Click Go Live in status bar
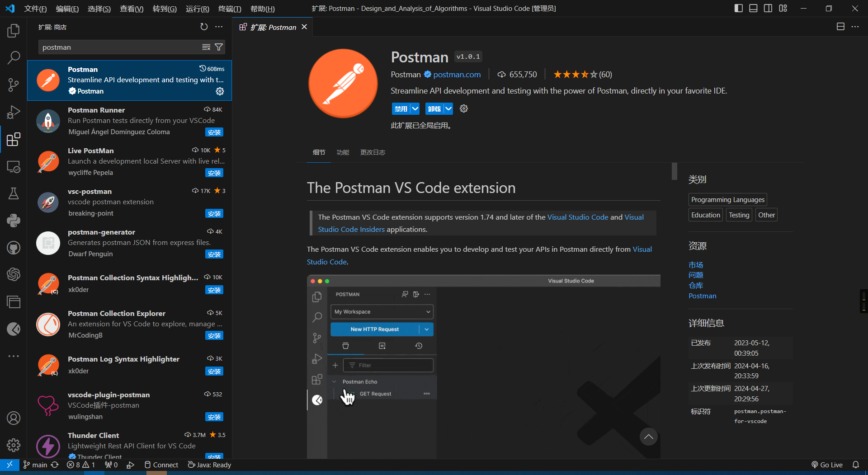 (x=827, y=465)
